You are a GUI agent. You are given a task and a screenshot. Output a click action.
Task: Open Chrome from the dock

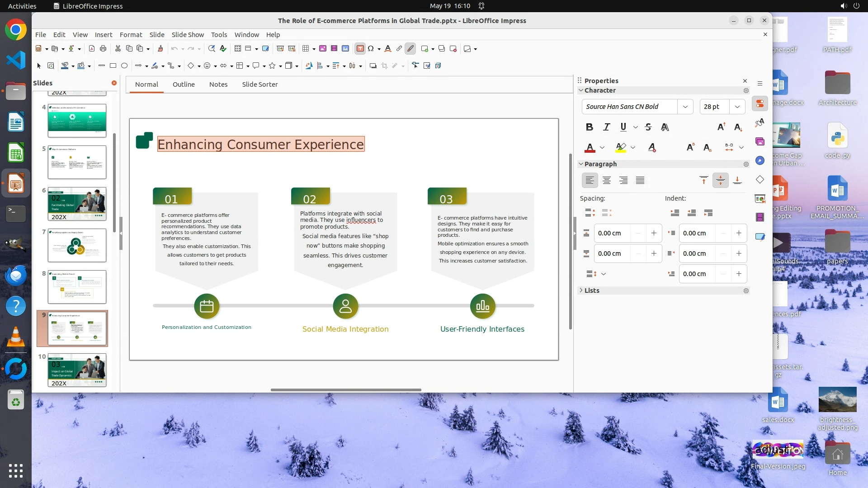[x=16, y=30]
